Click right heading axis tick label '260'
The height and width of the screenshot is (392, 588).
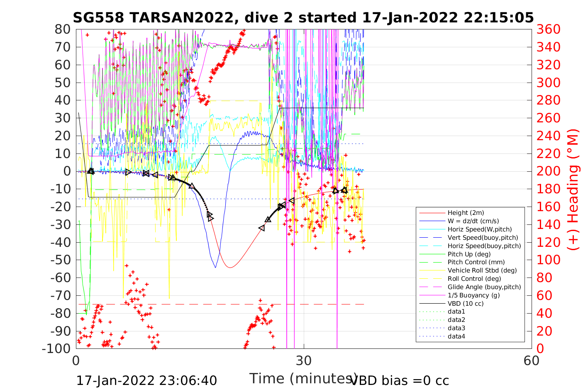pyautogui.click(x=549, y=118)
